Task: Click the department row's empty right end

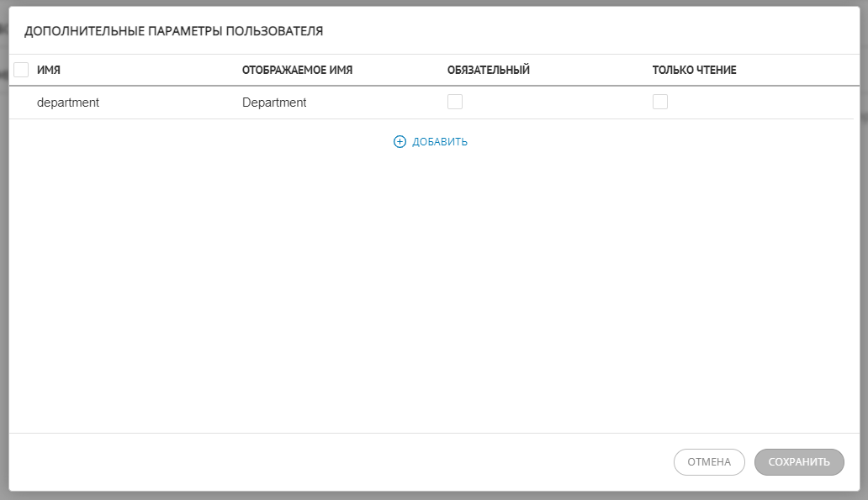Action: 799,103
